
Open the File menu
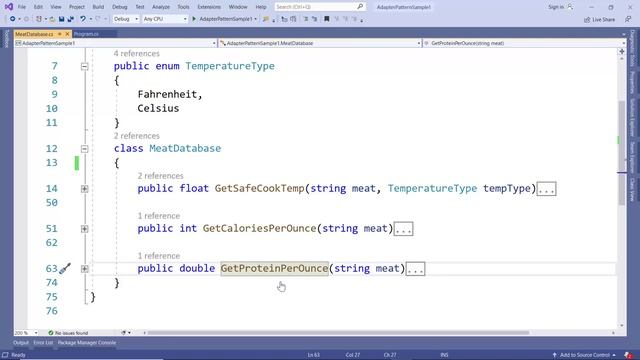[x=22, y=7]
